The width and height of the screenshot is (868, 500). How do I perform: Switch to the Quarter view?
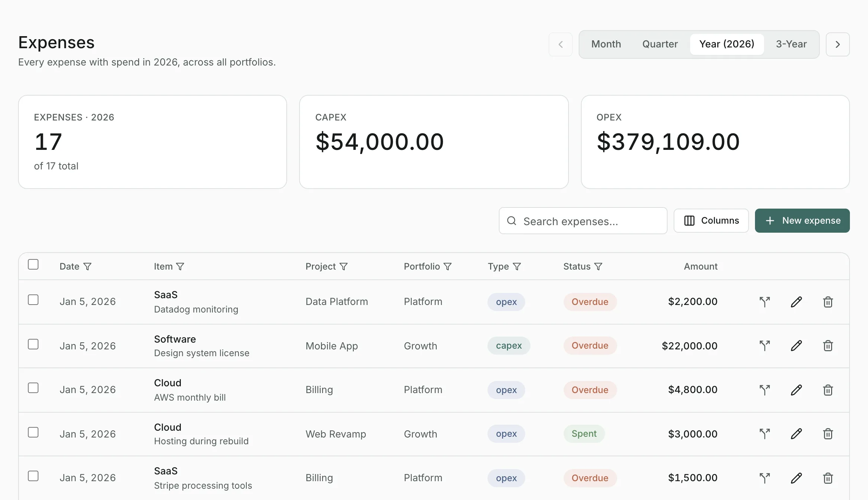[660, 44]
